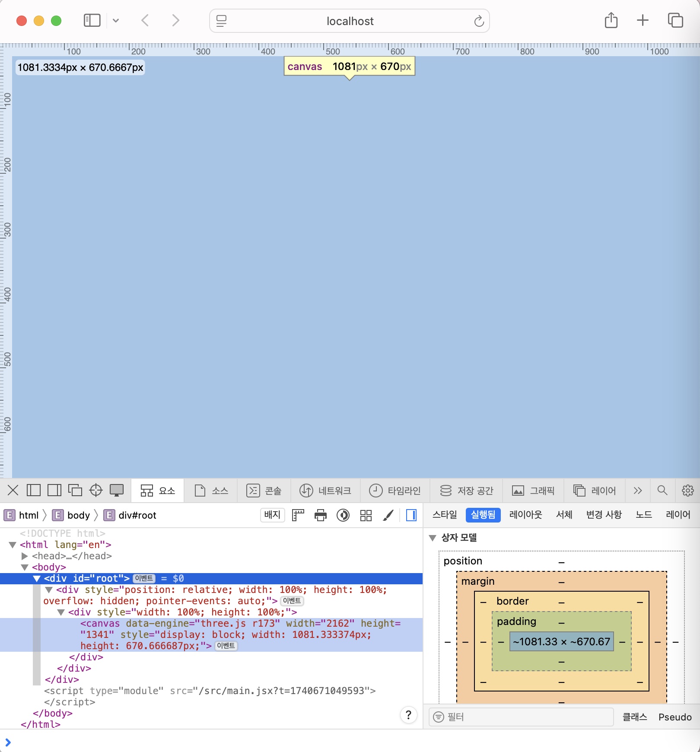Switch to the 타임라인 (Timelines) tab

point(395,491)
